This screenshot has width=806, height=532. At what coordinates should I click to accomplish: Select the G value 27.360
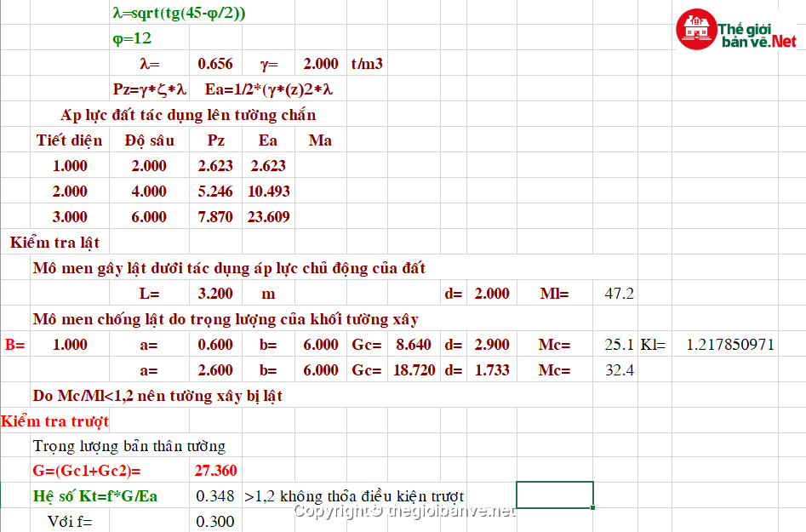click(x=216, y=471)
